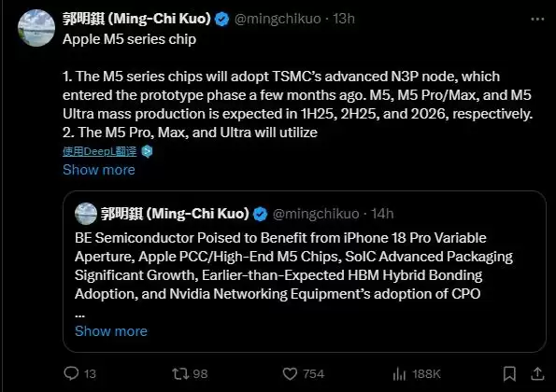556x392 pixels.
Task: Share the tweet via the share icon
Action: (537, 373)
